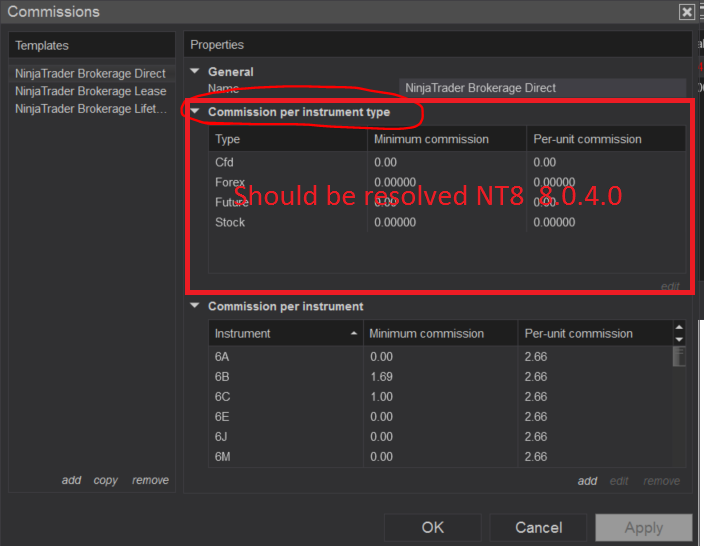Click 1.69 minimum commission value

point(382,376)
